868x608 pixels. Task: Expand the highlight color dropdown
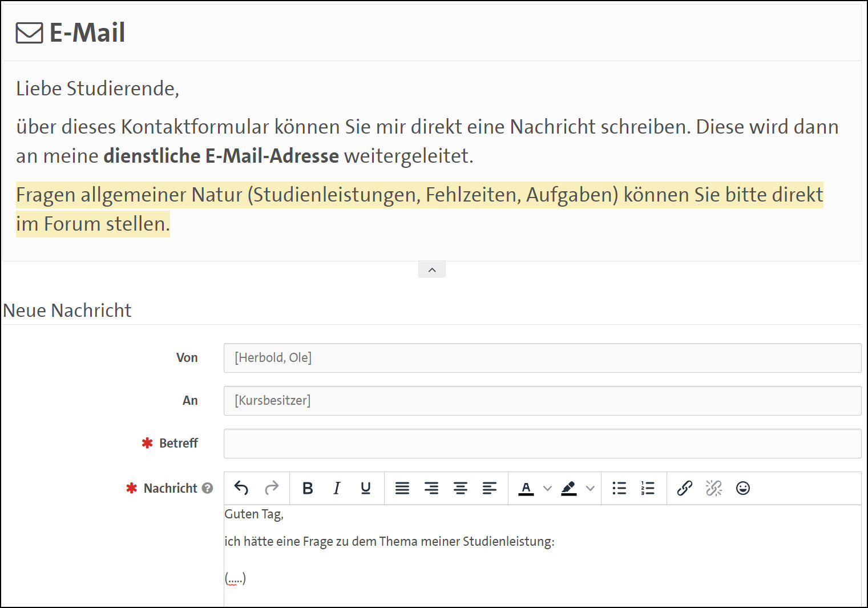590,488
